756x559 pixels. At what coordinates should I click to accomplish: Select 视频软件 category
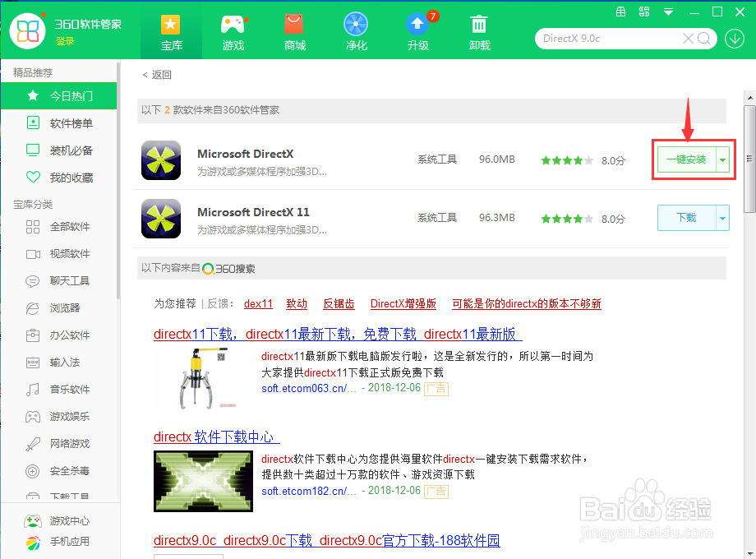point(59,254)
